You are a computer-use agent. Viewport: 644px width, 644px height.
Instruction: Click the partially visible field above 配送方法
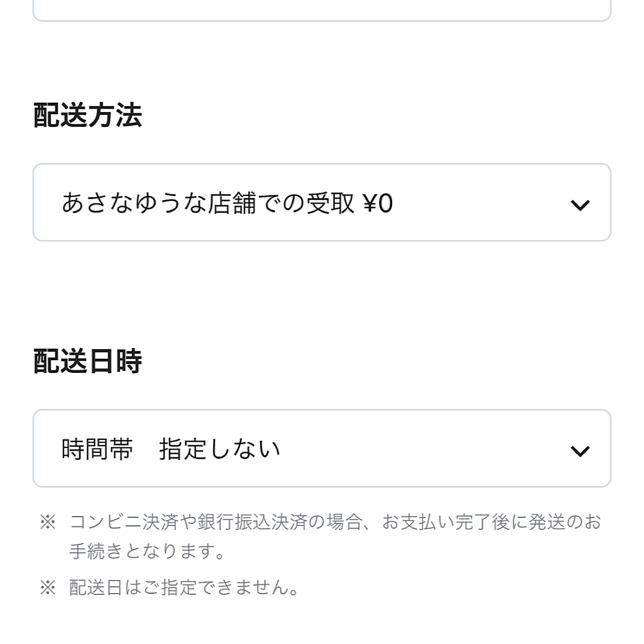pyautogui.click(x=322, y=10)
